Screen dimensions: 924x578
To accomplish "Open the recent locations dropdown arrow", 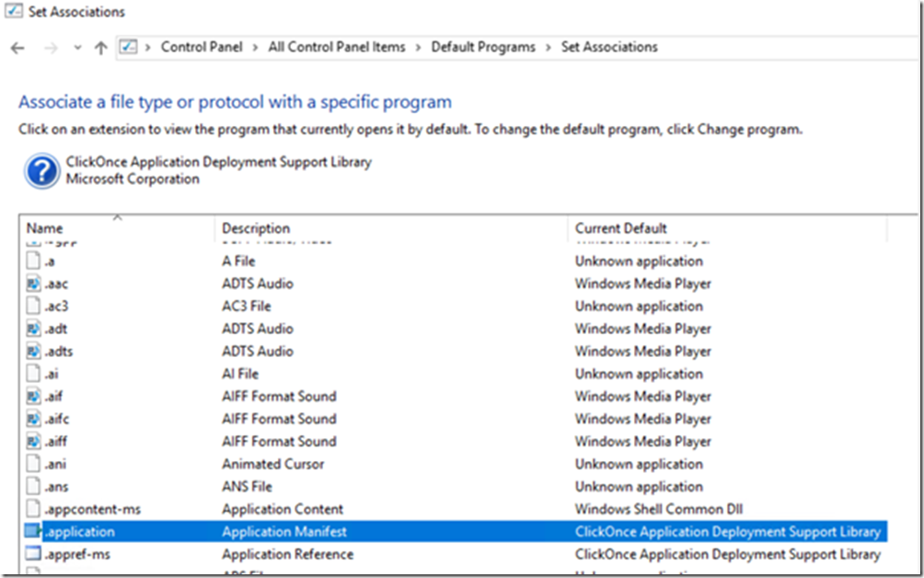I will [x=77, y=48].
